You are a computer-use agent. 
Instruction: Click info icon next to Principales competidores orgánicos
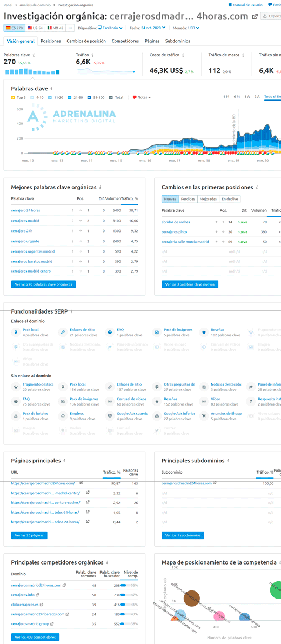tap(107, 563)
